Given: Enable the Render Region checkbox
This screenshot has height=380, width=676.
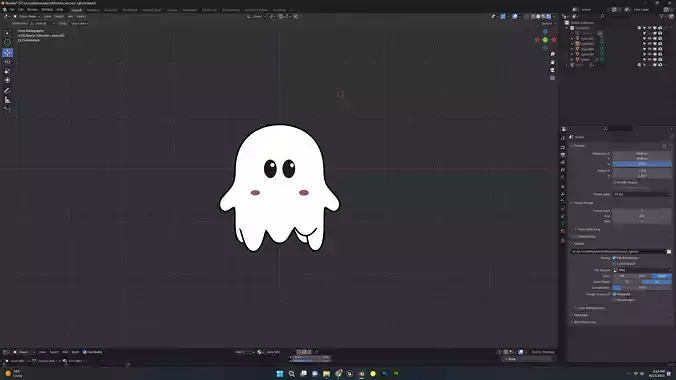Looking at the screenshot, I should pyautogui.click(x=614, y=182).
